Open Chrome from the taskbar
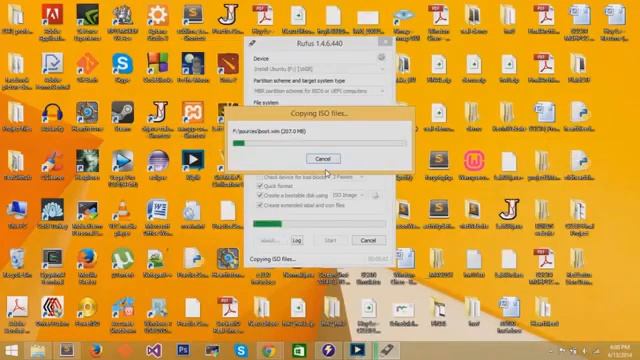Viewport: 640px width, 360px height. point(268,351)
